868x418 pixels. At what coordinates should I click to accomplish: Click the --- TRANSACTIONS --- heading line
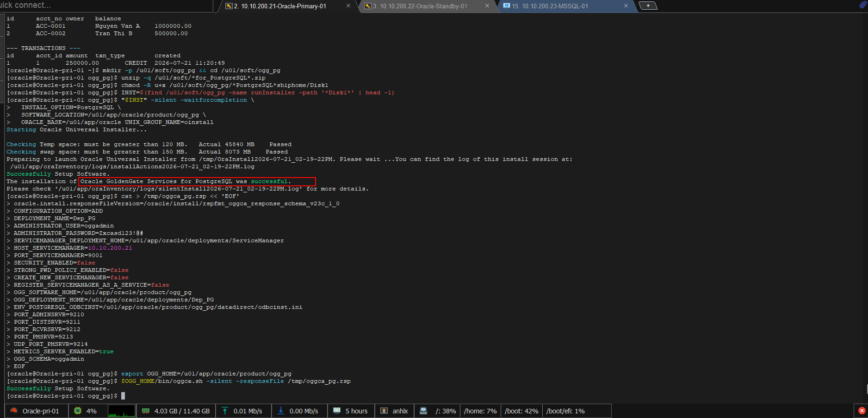(x=43, y=48)
